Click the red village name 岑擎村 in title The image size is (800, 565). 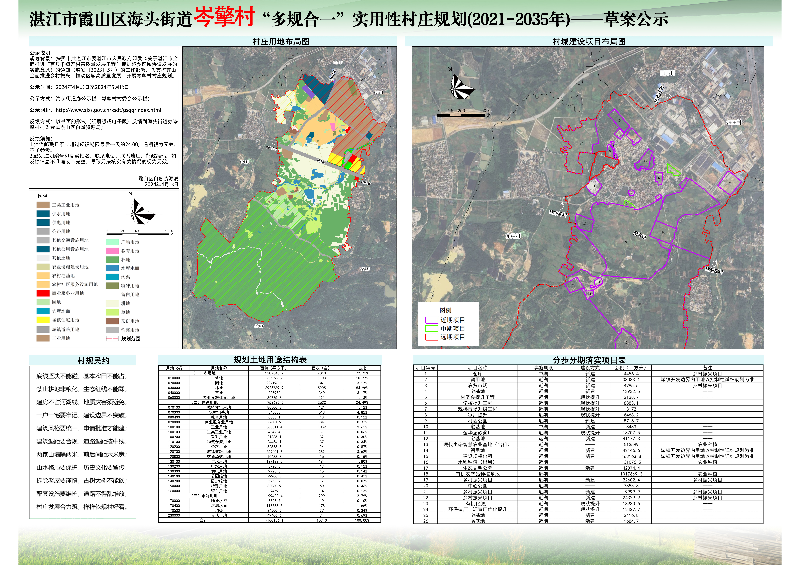pos(224,18)
